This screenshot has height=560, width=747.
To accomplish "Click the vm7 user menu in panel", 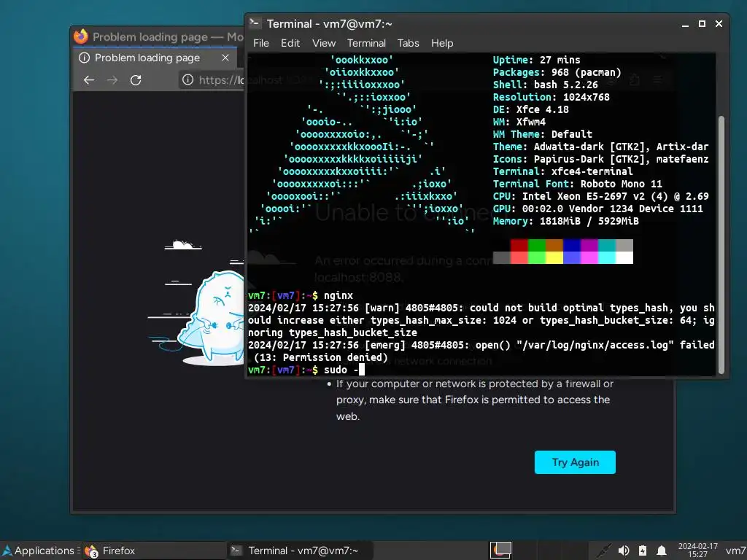I will (735, 551).
